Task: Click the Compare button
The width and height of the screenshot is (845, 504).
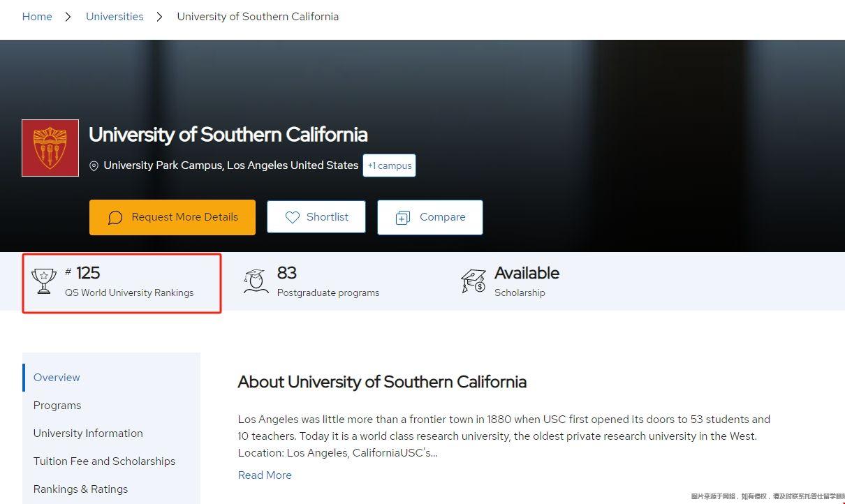Action: [x=430, y=217]
